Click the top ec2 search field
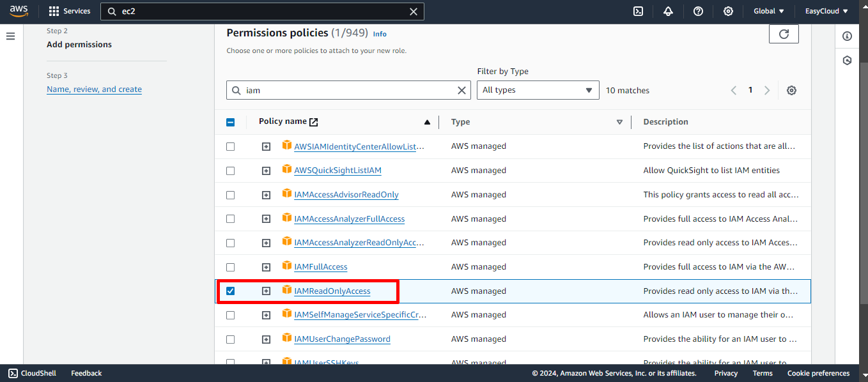Screen dimensions: 868x382 click(x=262, y=11)
